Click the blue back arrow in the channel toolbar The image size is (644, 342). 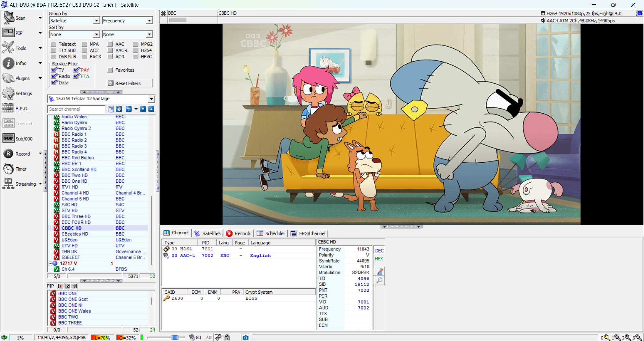128,109
